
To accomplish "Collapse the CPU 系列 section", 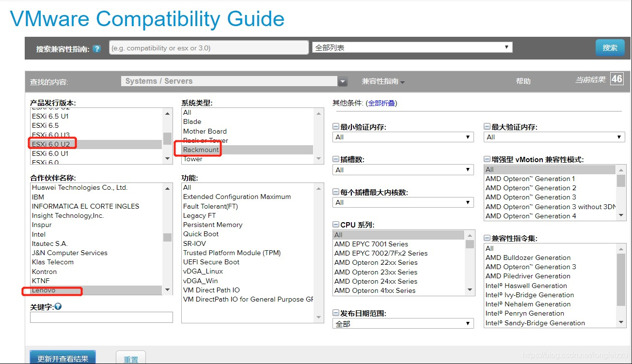I will coord(335,225).
